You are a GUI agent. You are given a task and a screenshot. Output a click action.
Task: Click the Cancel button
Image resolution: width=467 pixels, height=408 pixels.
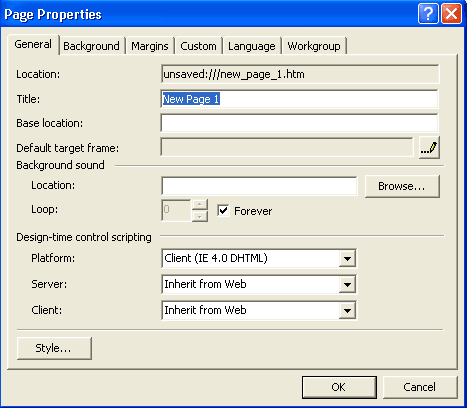coord(420,387)
